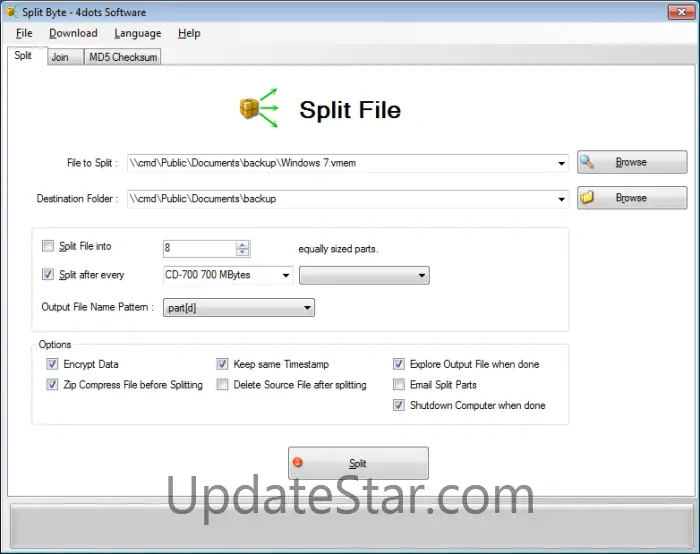Click the Split Byte app icon in title bar

pyautogui.click(x=12, y=12)
